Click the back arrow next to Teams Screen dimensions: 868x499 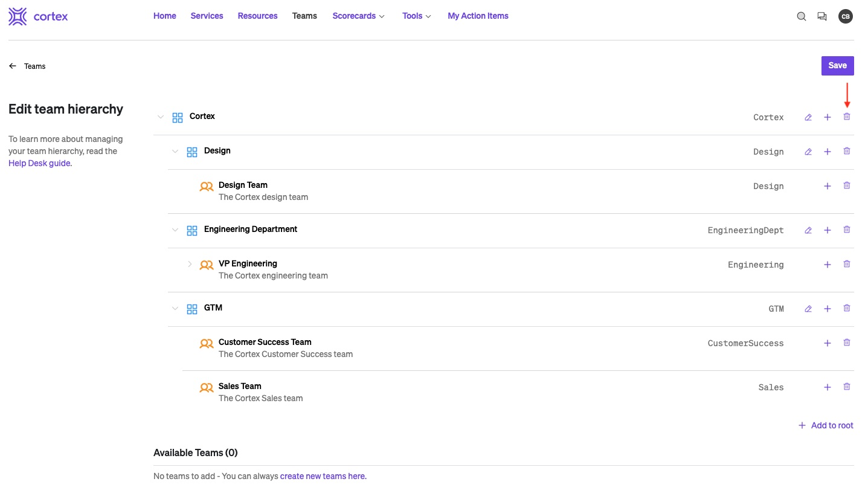(13, 66)
